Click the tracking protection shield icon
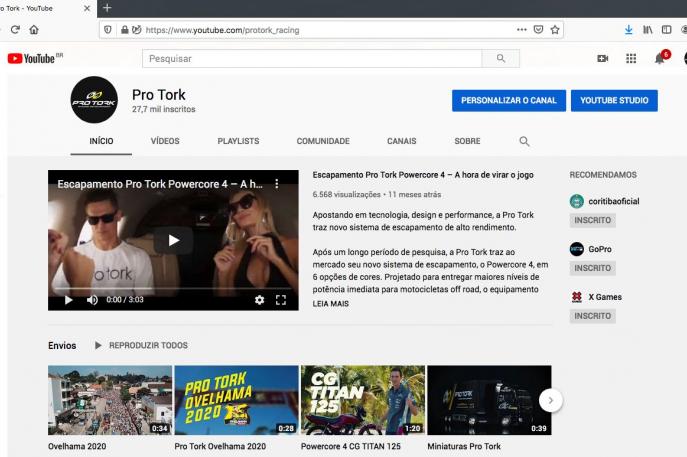The image size is (687, 457). pos(108,30)
